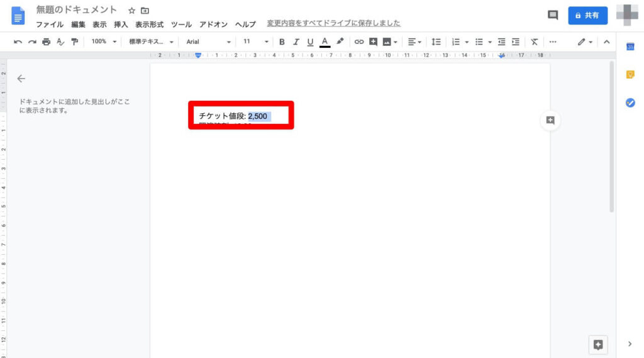644x358 pixels.
Task: Increase the indent
Action: (516, 42)
